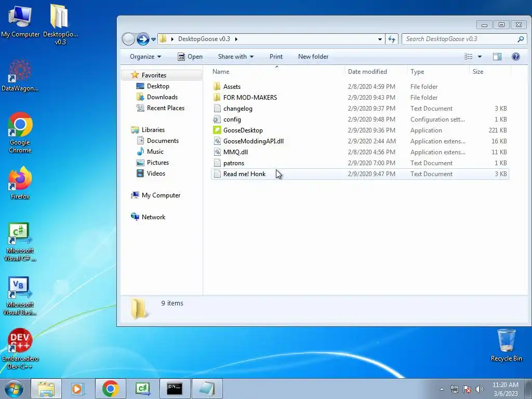Select the GooseModdingAPI.dll file icon
Viewport: 532px width, 399px height.
(217, 141)
